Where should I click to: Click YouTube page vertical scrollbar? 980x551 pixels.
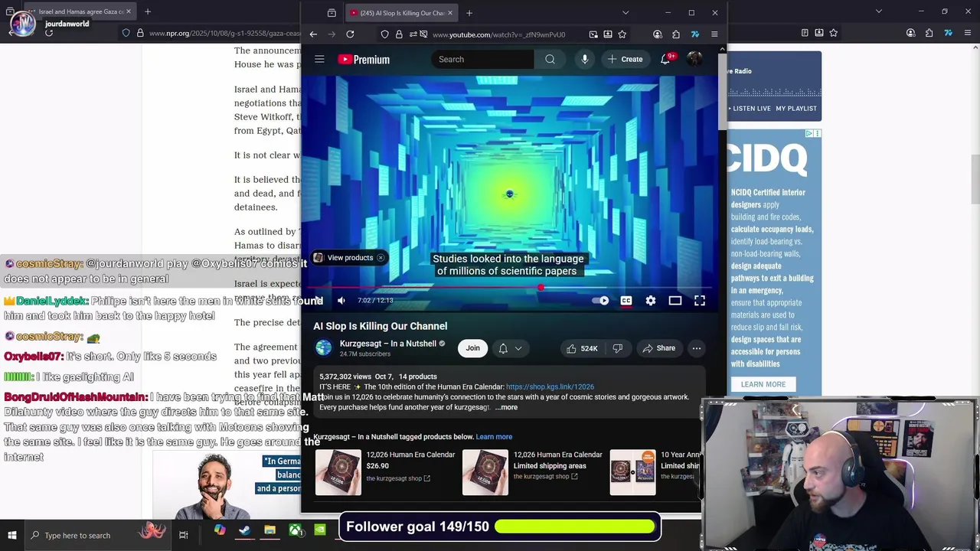(721, 92)
